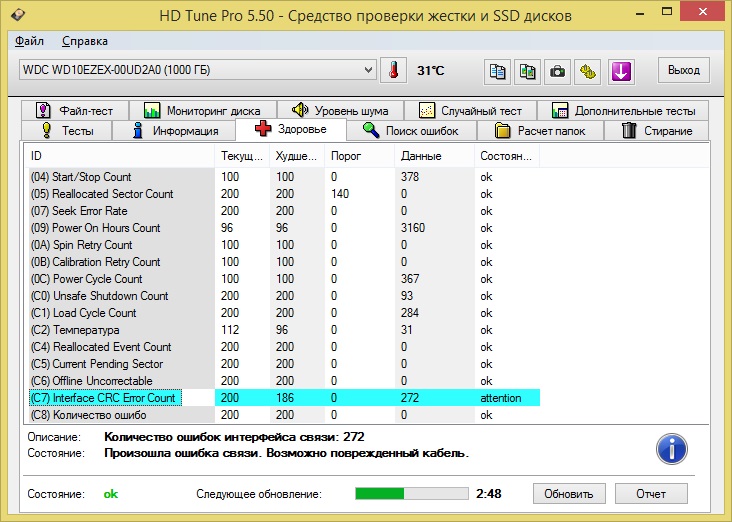Select the (0C) Power Cycle Count row
This screenshot has height=522, width=732.
pyautogui.click(x=282, y=279)
